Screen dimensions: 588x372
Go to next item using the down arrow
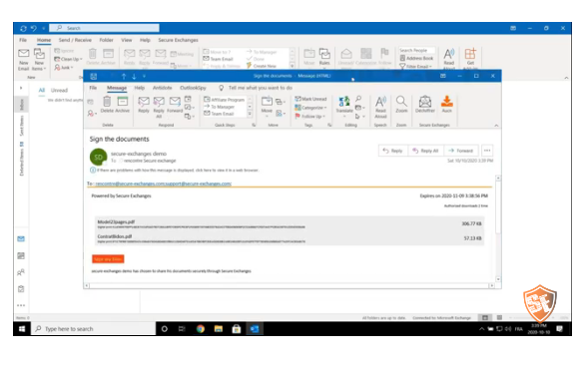point(134,76)
